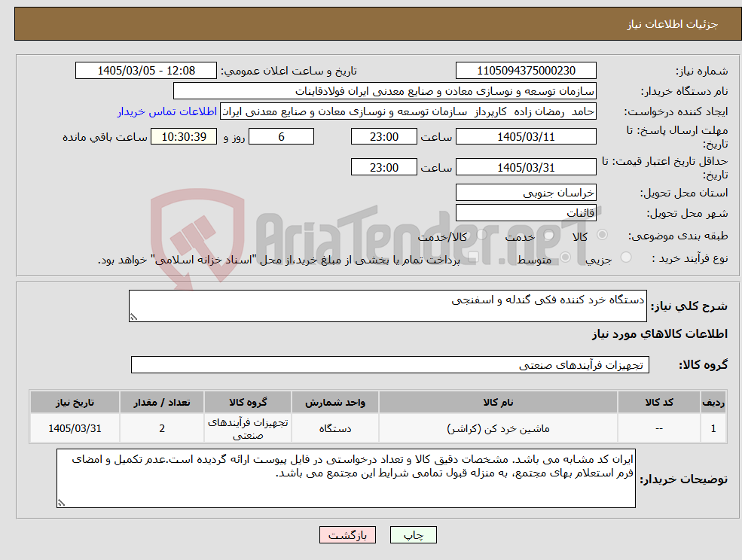Image resolution: width=742 pixels, height=560 pixels.
Task: Click the resize handle of buyer notes box
Action: [x=61, y=504]
